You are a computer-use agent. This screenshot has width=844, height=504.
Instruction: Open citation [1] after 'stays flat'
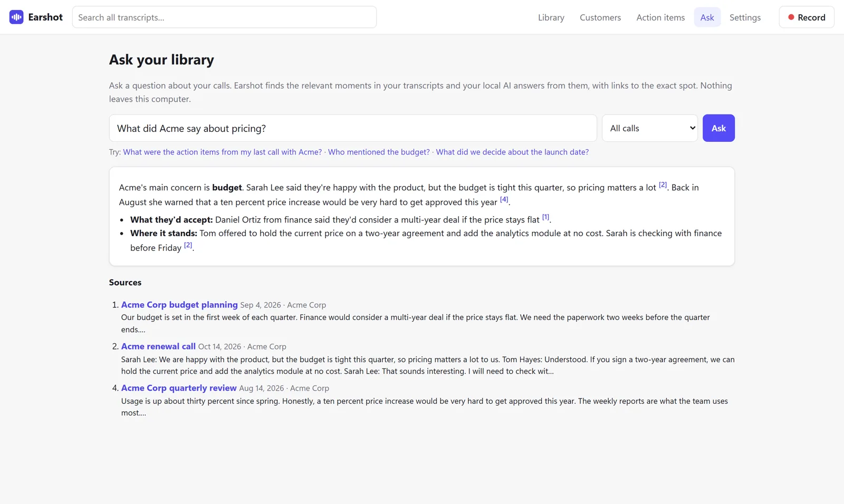tap(545, 217)
